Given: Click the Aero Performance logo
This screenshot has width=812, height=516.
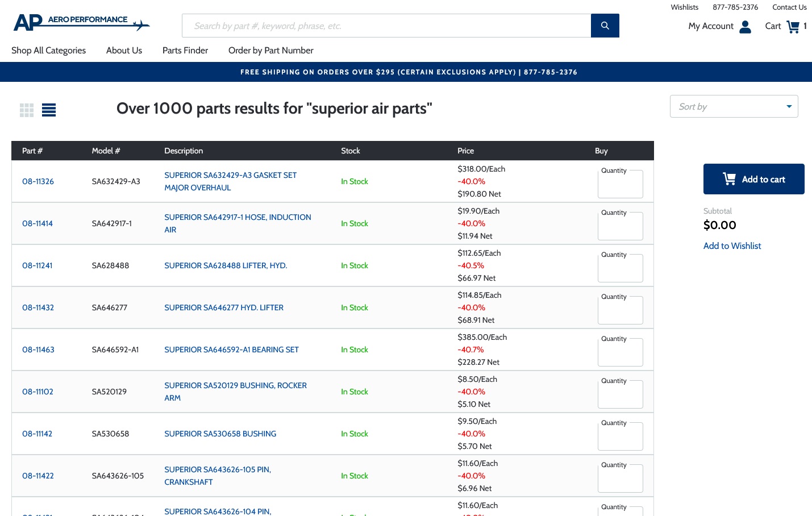Looking at the screenshot, I should (82, 23).
